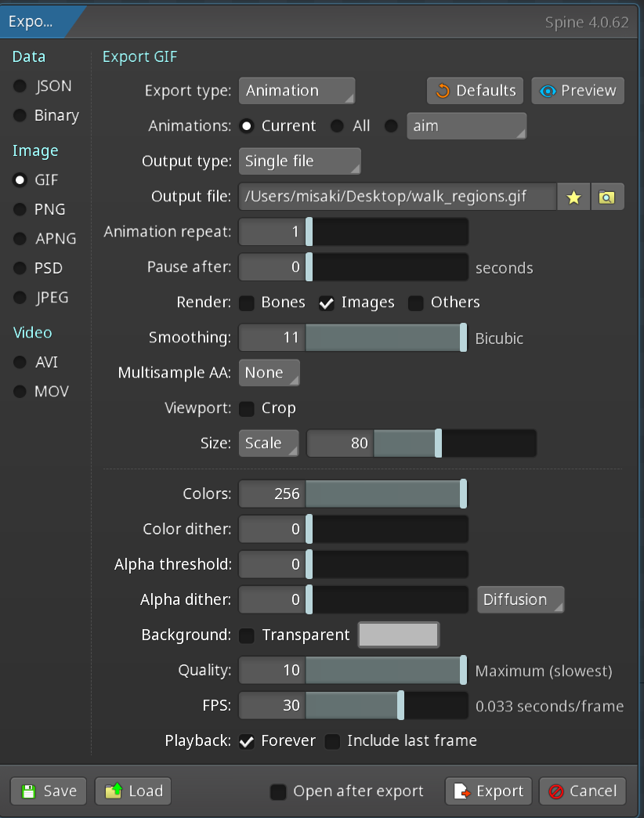Select All animations option

[x=337, y=125]
